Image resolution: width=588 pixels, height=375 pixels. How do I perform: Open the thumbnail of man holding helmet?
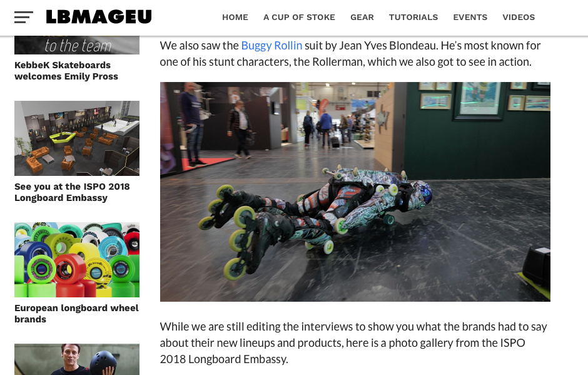click(x=77, y=359)
